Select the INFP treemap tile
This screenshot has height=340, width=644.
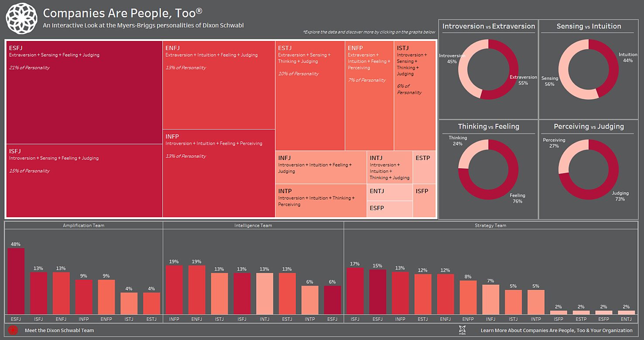(219, 173)
